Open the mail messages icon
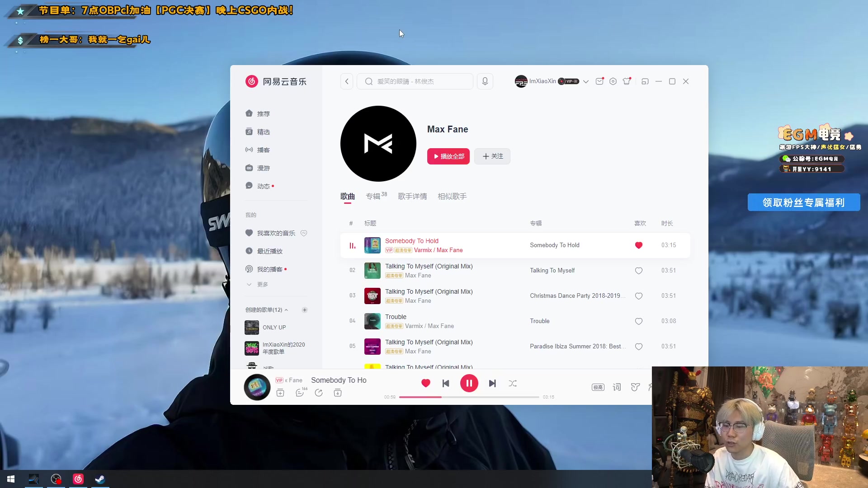Screen dimensions: 868x488 599,81
